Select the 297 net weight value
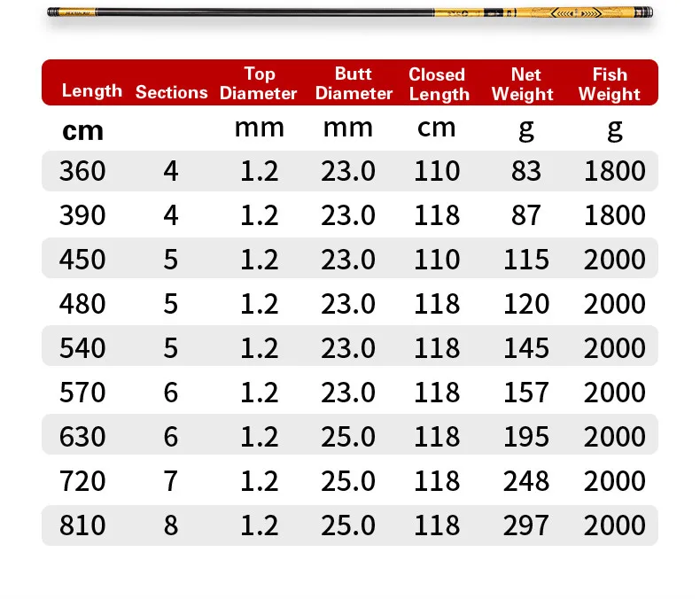 click(526, 525)
